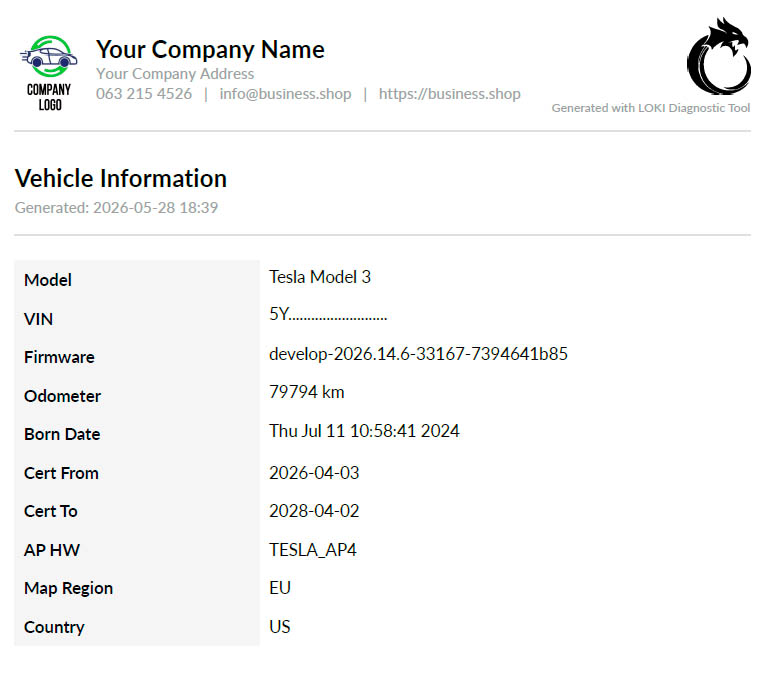Select the Tesla Model 3 value
778x697 pixels.
coord(320,277)
